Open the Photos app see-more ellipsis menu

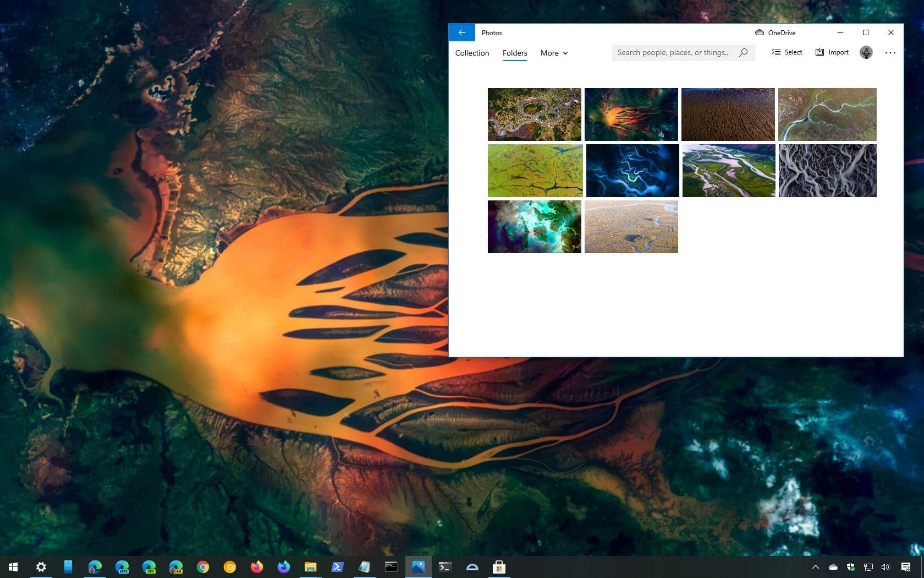pos(890,52)
